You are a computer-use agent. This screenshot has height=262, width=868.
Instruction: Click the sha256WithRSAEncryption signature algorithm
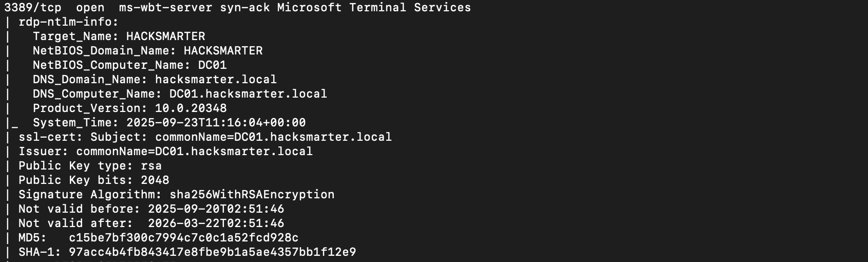tap(252, 195)
